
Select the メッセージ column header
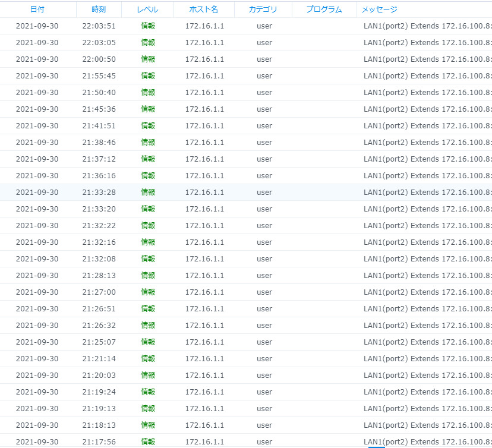point(380,10)
